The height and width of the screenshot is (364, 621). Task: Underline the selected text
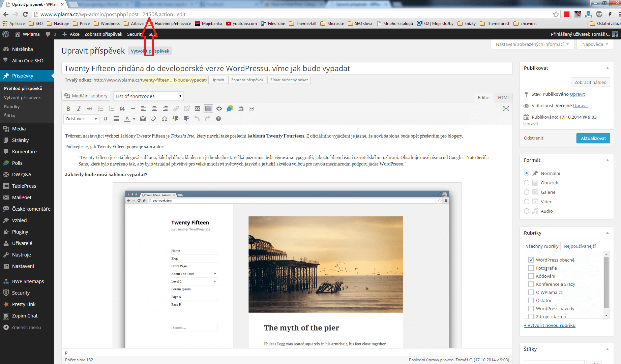click(x=105, y=119)
